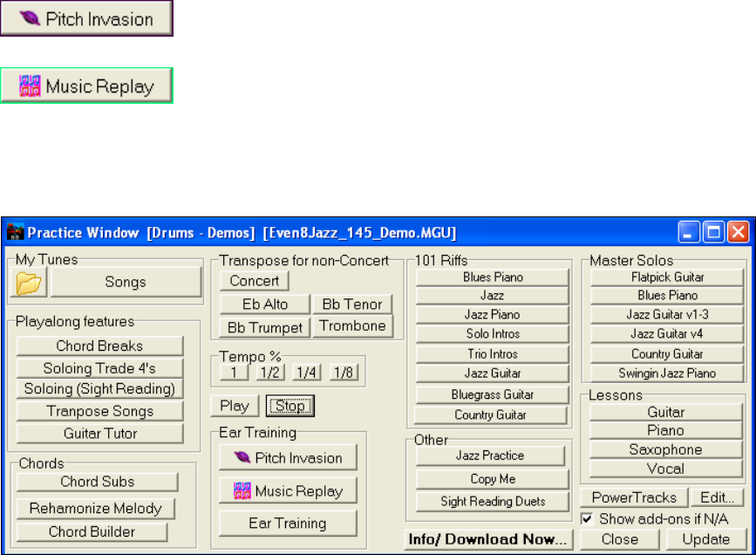Open Country Guitar in 101 Riffs

[x=490, y=415]
